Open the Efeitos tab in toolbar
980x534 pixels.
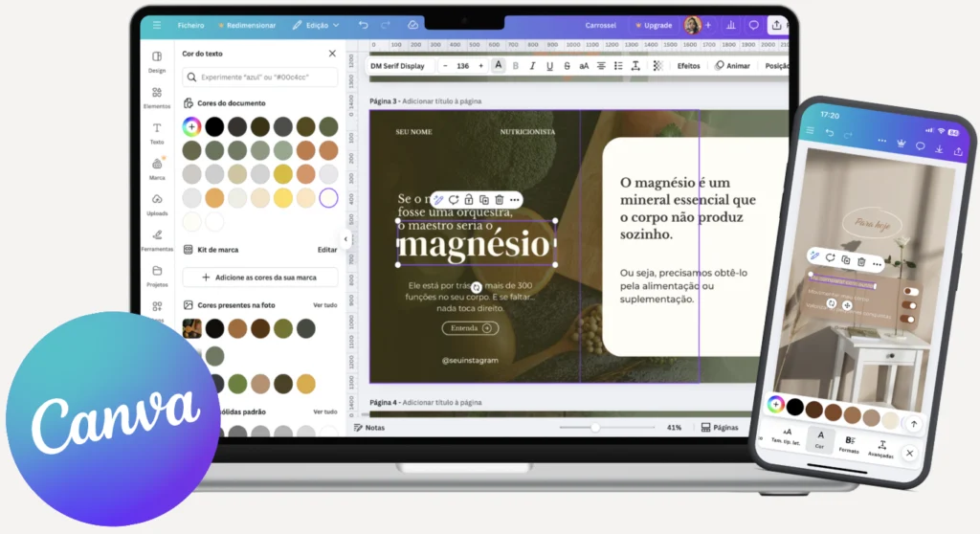[688, 66]
